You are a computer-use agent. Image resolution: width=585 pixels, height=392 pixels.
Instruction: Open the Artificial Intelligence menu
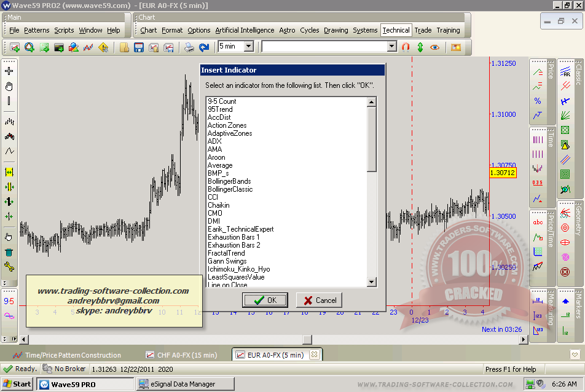tap(245, 30)
